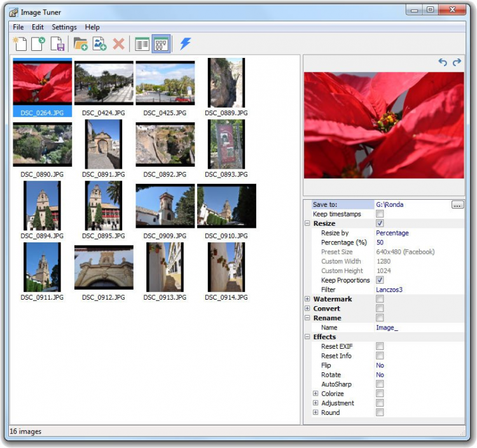Viewport: 477px width, 448px height.
Task: Click the Add images icon
Action: point(99,44)
